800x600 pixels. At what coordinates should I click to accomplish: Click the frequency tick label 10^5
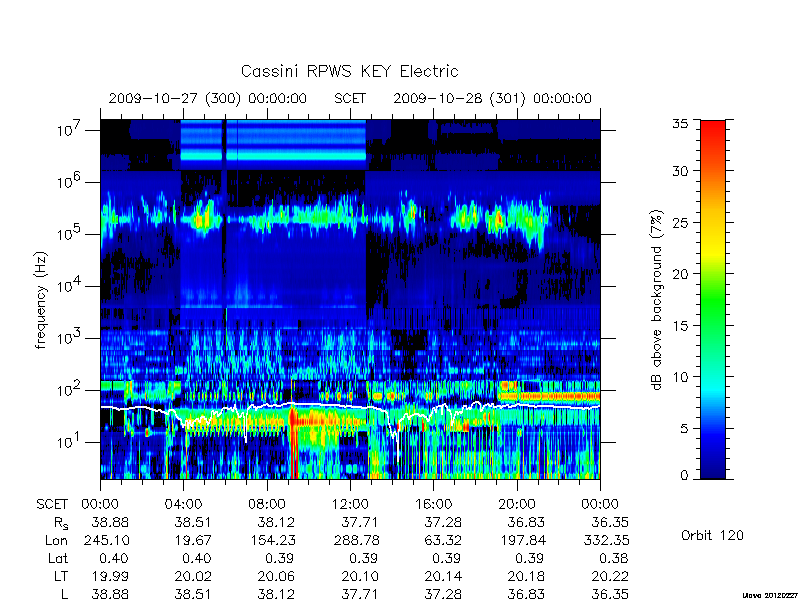point(70,235)
